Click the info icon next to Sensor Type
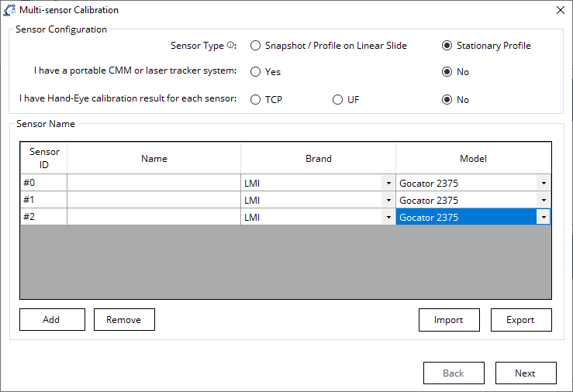Image resolution: width=573 pixels, height=392 pixels. (230, 45)
